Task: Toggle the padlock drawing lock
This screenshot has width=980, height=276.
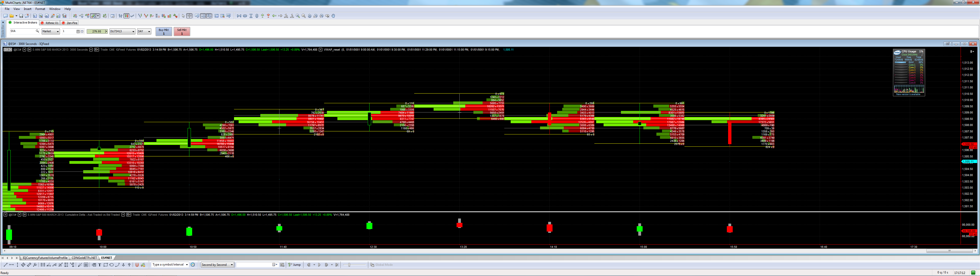Action: [x=143, y=265]
